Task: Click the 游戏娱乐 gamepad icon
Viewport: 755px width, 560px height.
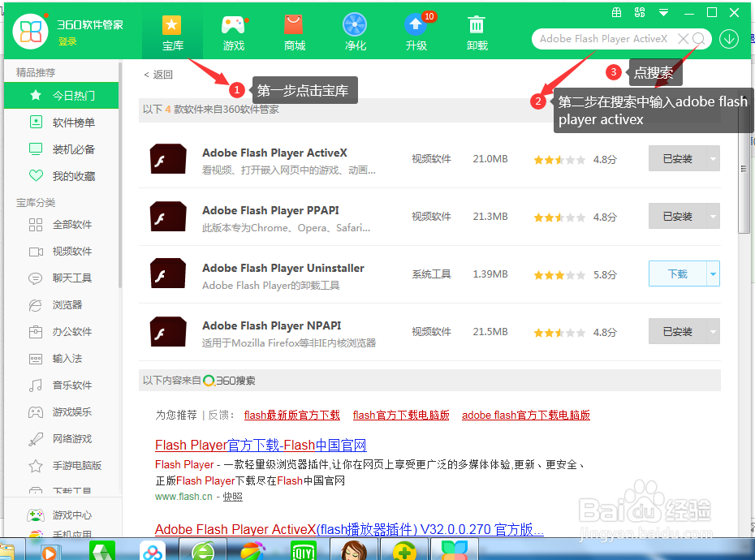Action: (x=36, y=412)
